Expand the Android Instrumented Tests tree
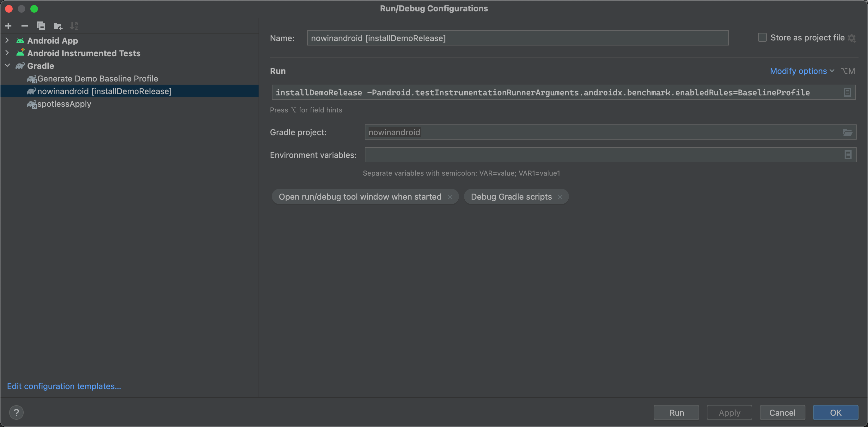Viewport: 868px width, 427px height. (x=6, y=52)
